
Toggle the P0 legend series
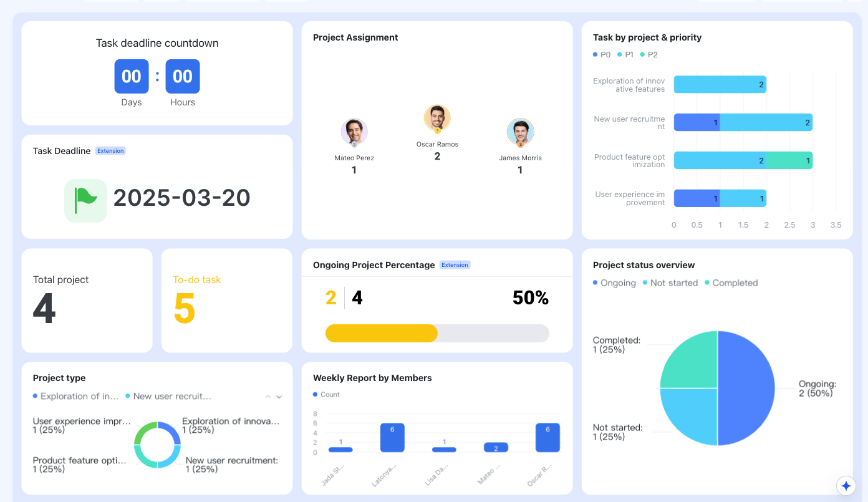pos(602,55)
